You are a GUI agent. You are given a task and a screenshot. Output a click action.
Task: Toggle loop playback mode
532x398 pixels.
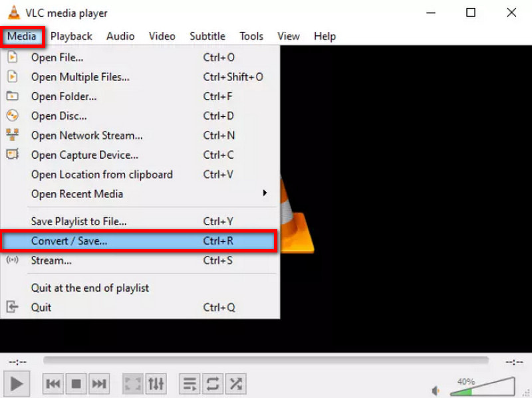pyautogui.click(x=213, y=383)
